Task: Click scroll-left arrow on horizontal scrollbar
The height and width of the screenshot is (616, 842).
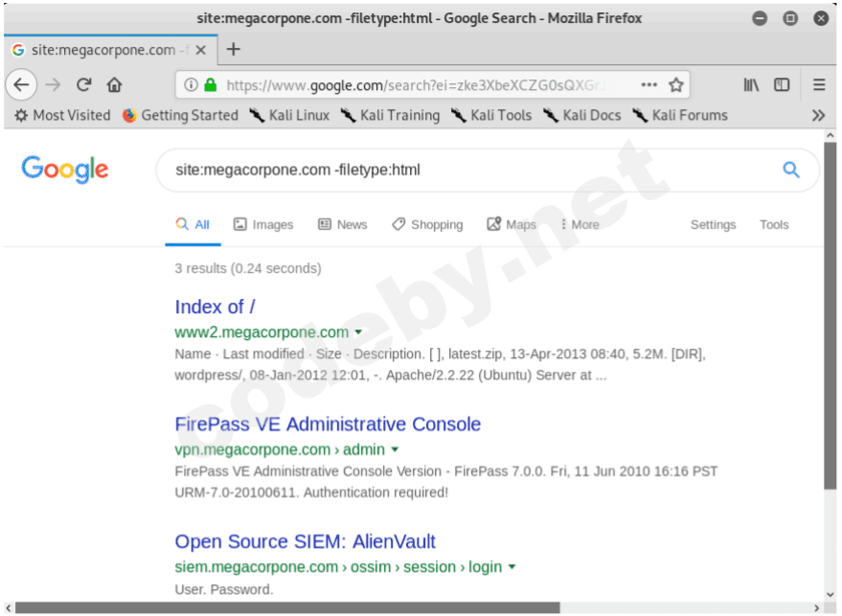Action: coord(9,608)
